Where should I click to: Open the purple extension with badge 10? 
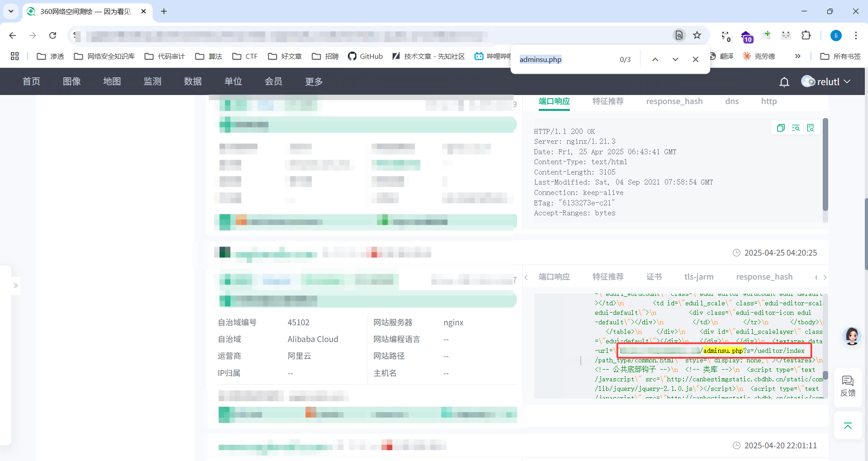746,36
